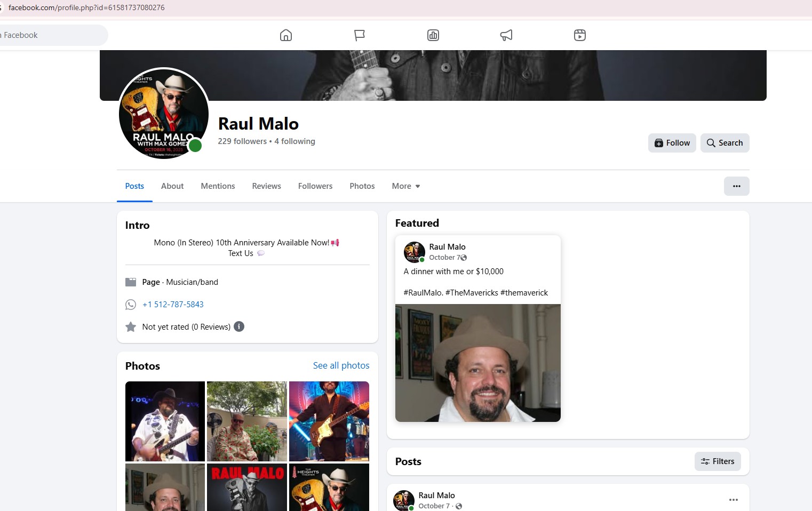
Task: Click the Follow button
Action: click(x=672, y=143)
